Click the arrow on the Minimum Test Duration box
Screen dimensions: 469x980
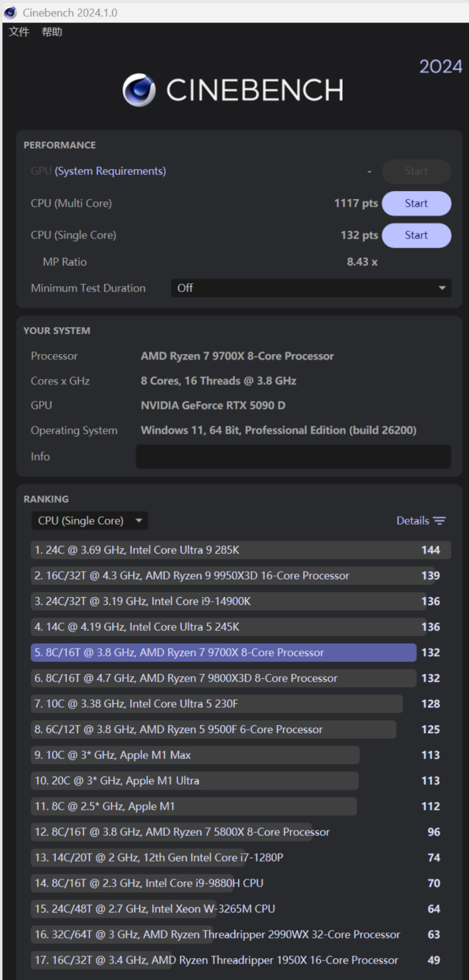click(x=442, y=288)
